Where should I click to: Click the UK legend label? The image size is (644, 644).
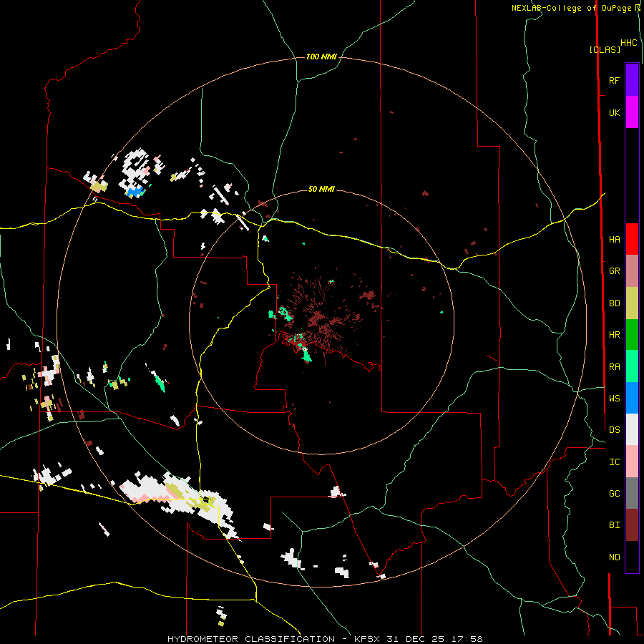[614, 113]
